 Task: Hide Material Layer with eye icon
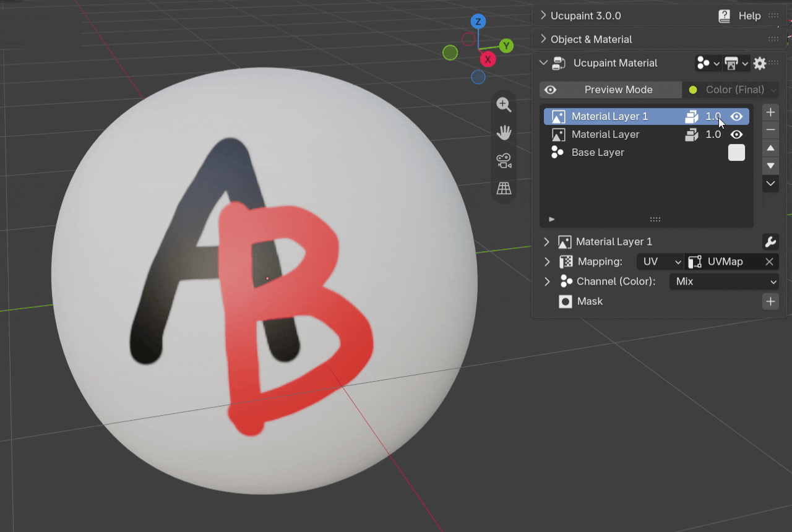[736, 134]
